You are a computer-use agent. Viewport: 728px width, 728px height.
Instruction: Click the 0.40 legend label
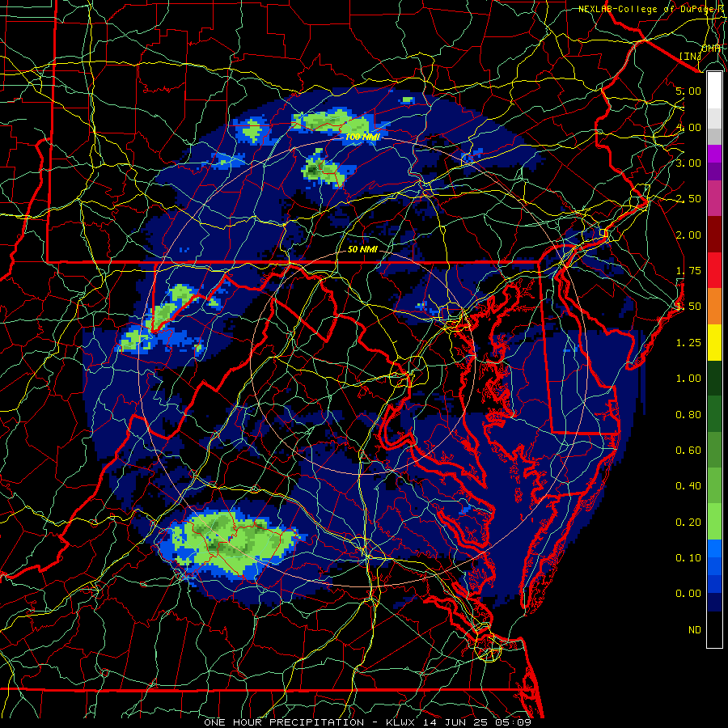688,486
